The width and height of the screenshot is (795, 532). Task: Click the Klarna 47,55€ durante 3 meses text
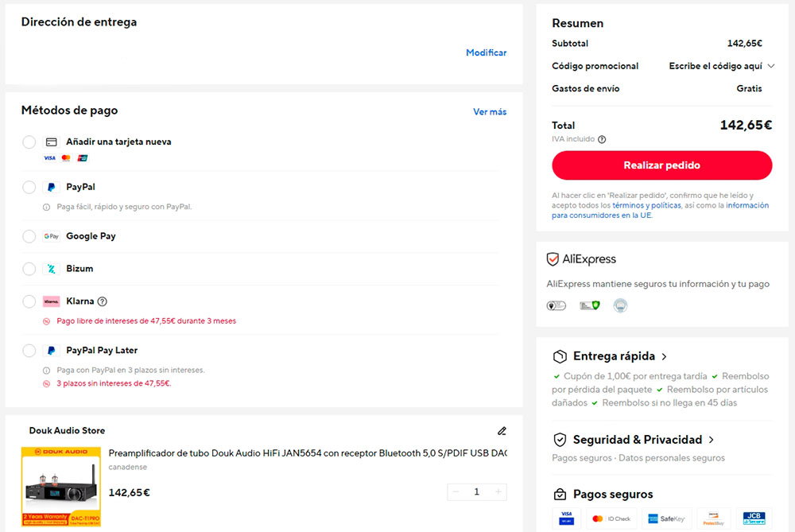pyautogui.click(x=146, y=321)
